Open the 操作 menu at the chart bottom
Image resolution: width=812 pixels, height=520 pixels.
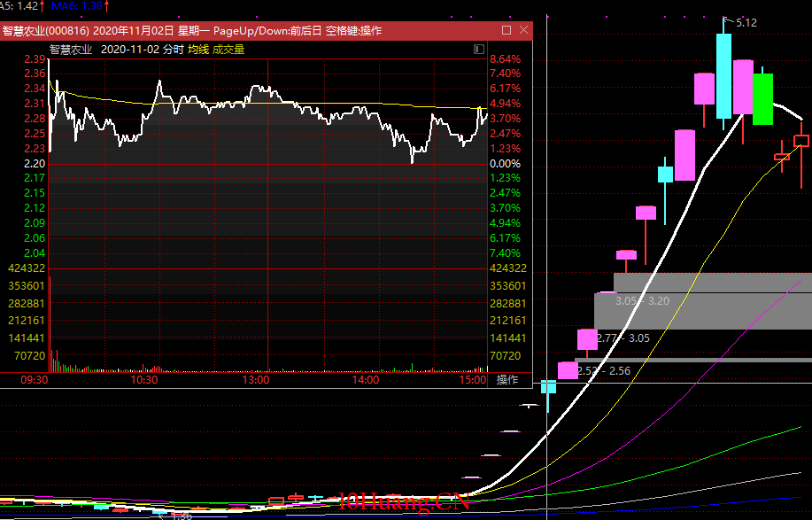pos(507,380)
